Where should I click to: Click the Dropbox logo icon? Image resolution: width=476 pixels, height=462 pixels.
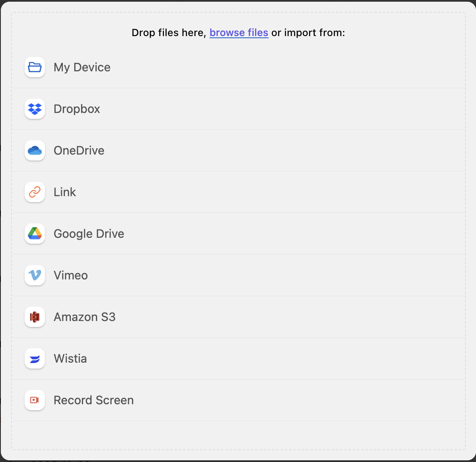pos(35,109)
